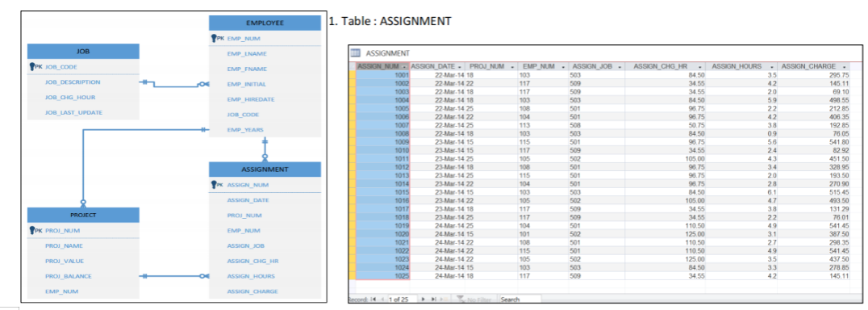Click the 278.85 charge cell

coord(814,267)
